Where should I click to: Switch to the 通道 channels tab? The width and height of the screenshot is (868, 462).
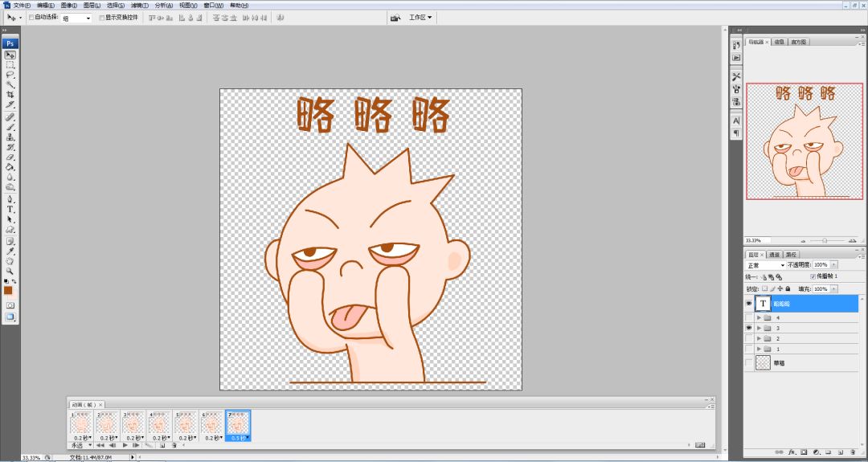tap(774, 255)
